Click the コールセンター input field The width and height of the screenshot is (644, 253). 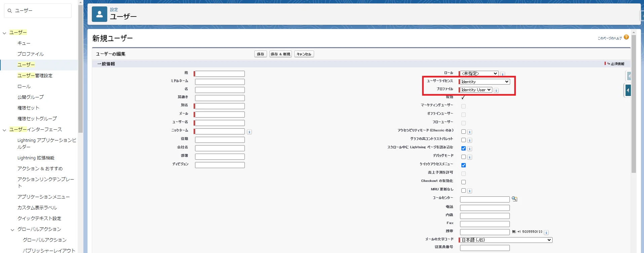pos(485,199)
